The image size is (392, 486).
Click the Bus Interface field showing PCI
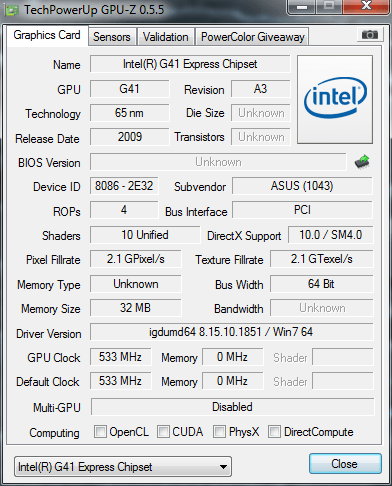302,210
